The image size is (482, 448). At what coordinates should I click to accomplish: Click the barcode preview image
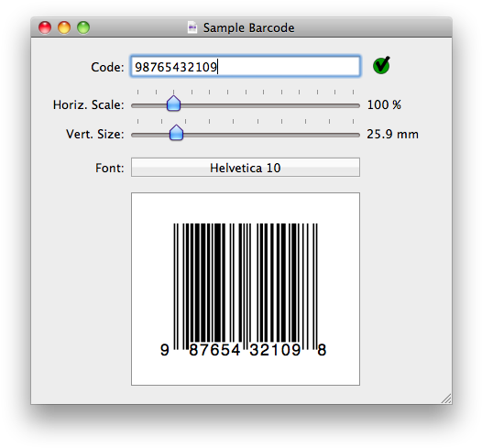tap(246, 289)
